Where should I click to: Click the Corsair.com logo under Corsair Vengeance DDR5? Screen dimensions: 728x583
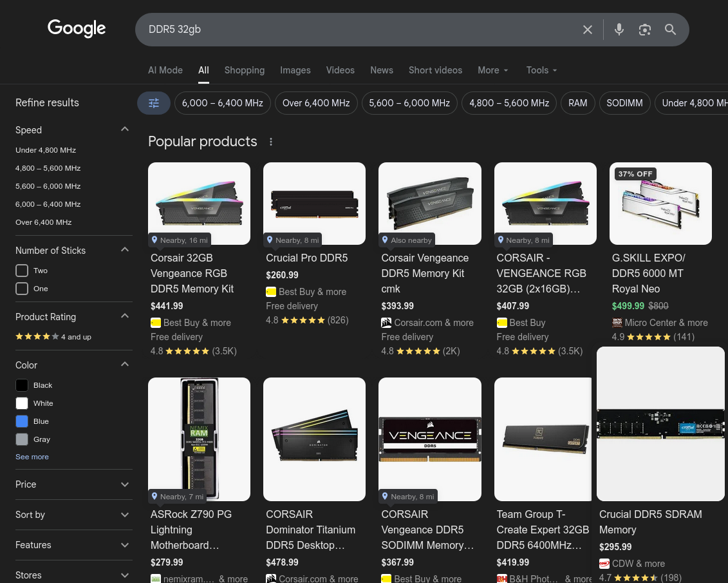coord(386,322)
